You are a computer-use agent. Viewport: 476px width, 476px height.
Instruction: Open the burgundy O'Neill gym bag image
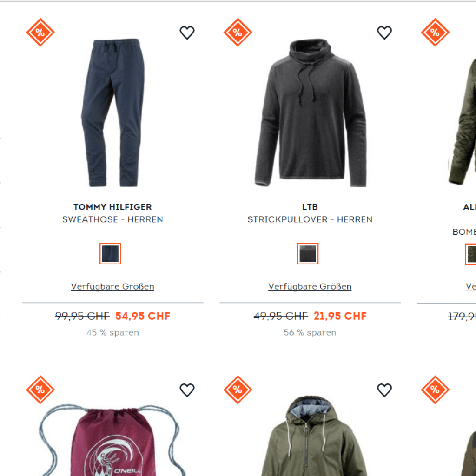[112, 440]
